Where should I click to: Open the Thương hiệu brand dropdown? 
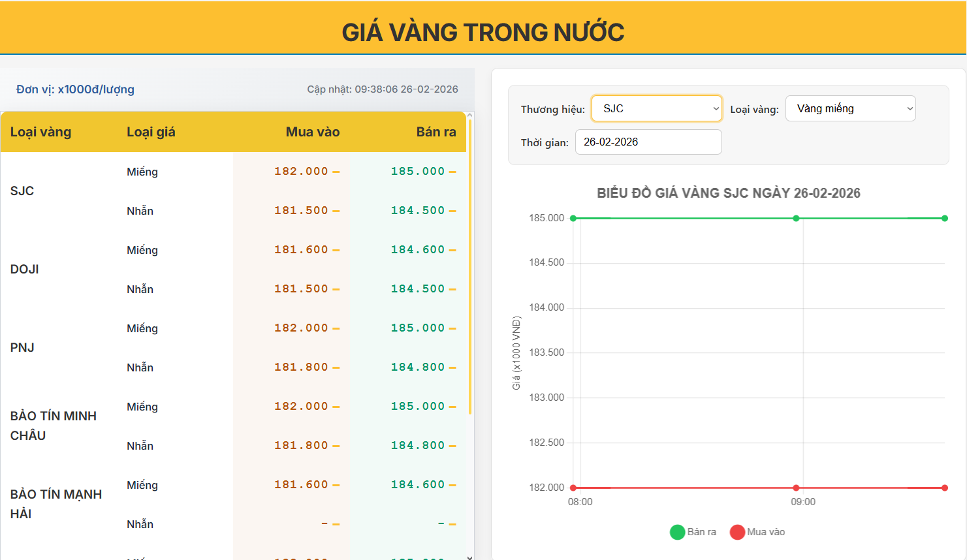[656, 108]
